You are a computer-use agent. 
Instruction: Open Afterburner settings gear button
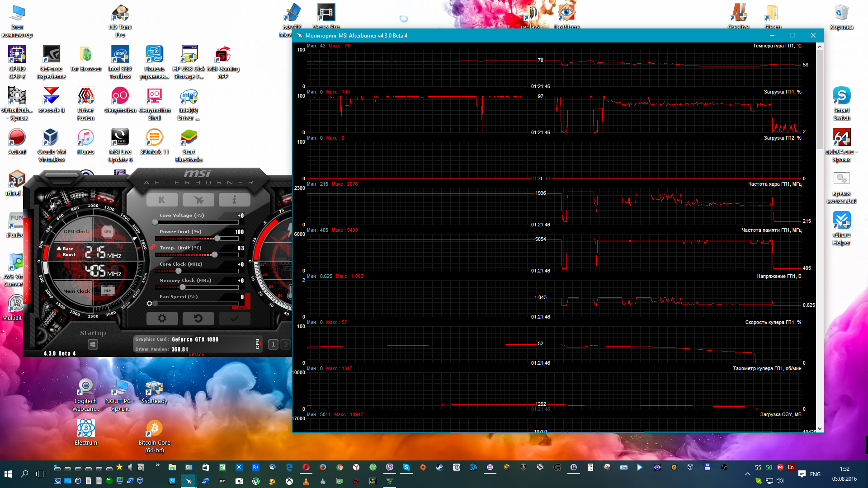coord(162,319)
